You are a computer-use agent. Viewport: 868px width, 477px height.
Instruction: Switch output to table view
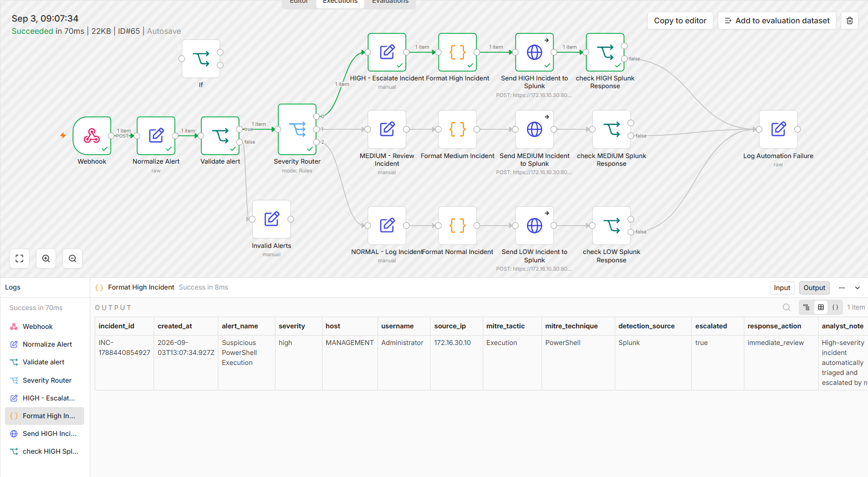coord(821,307)
